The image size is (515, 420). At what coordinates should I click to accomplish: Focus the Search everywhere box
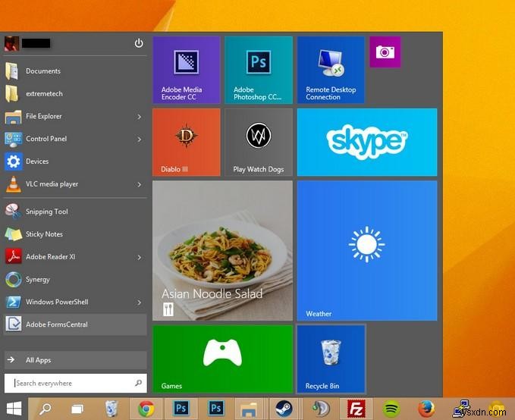pos(76,383)
